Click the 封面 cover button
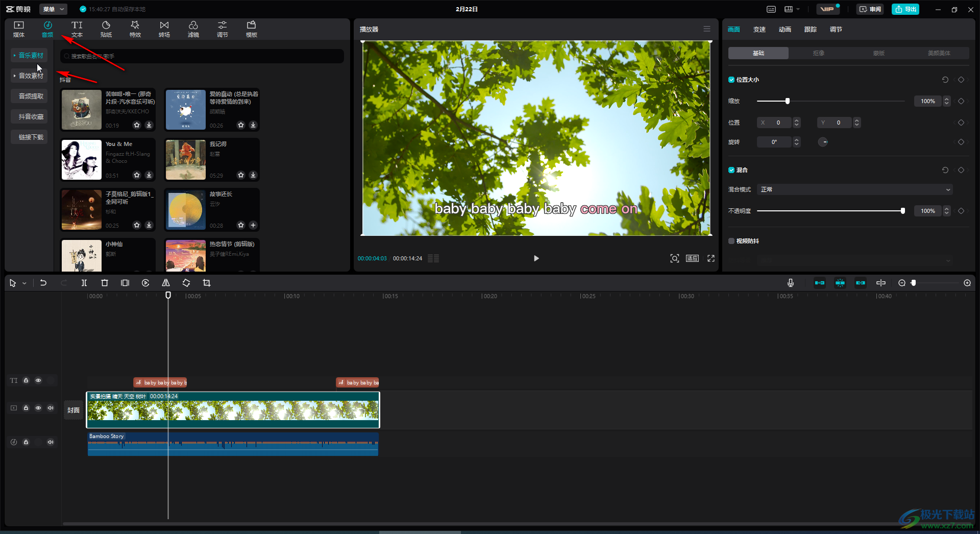This screenshot has width=980, height=534. point(73,410)
